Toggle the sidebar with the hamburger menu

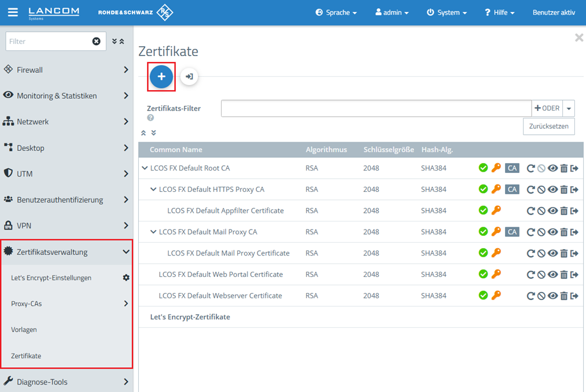(x=13, y=12)
